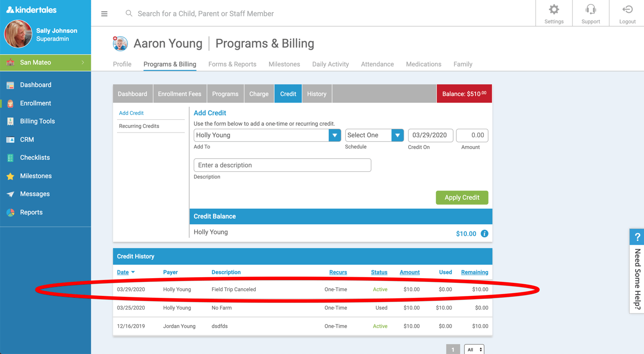Open the hamburger navigation menu

coord(104,13)
